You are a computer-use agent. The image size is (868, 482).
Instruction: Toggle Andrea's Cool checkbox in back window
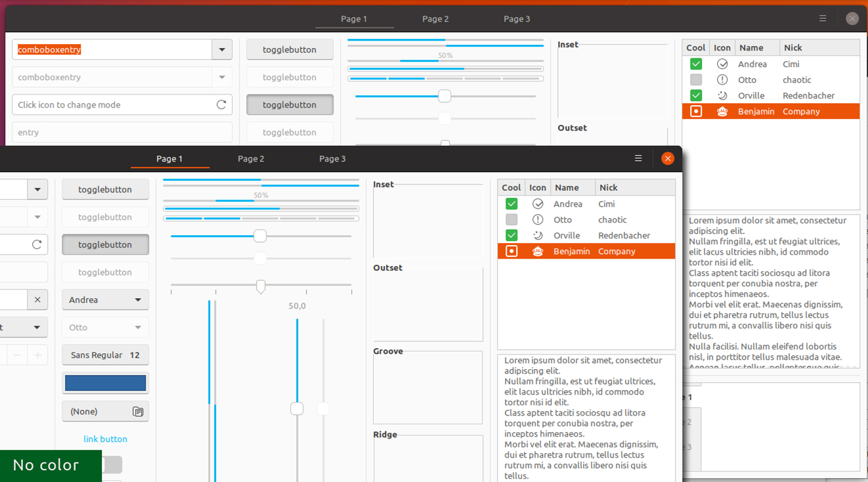[x=696, y=64]
